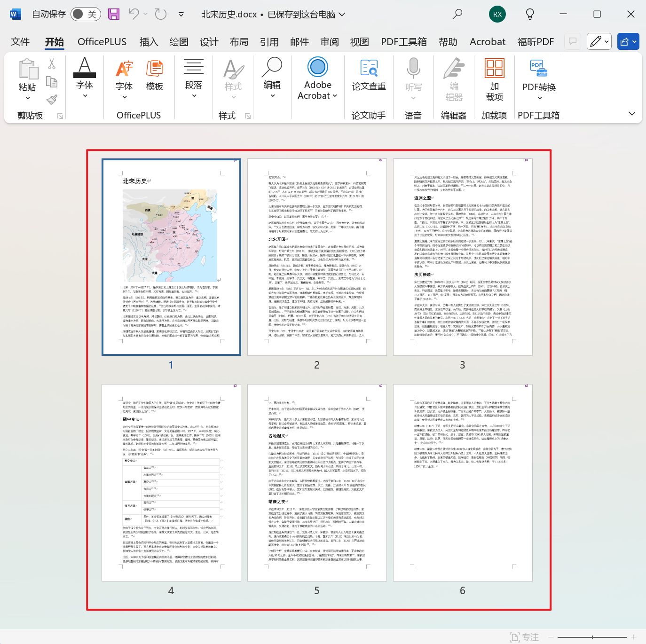The height and width of the screenshot is (644, 646).
Task: Click the zoom slider in status bar
Action: pos(592,637)
